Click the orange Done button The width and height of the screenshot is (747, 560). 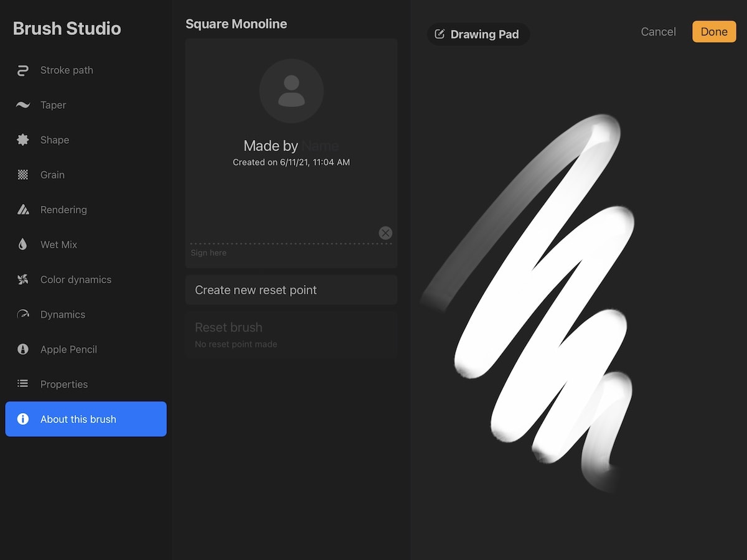click(714, 32)
